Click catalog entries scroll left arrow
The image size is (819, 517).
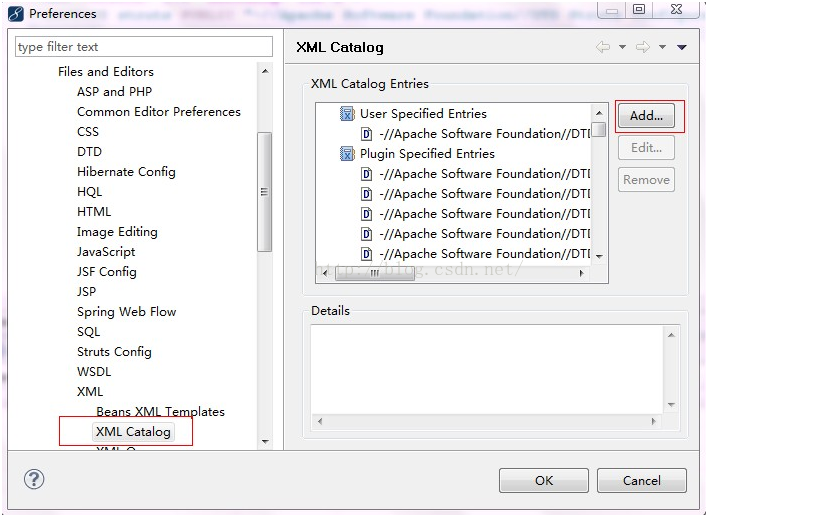(325, 273)
